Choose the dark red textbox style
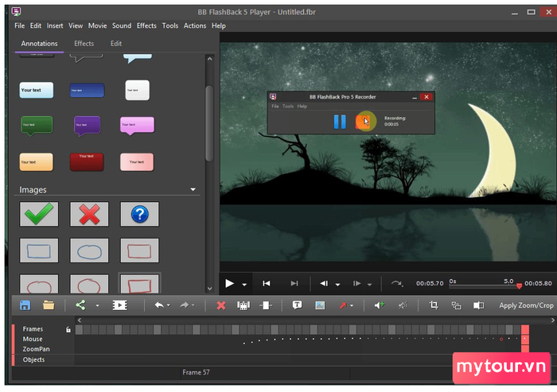Viewport: 557px width, 392px height. click(87, 162)
